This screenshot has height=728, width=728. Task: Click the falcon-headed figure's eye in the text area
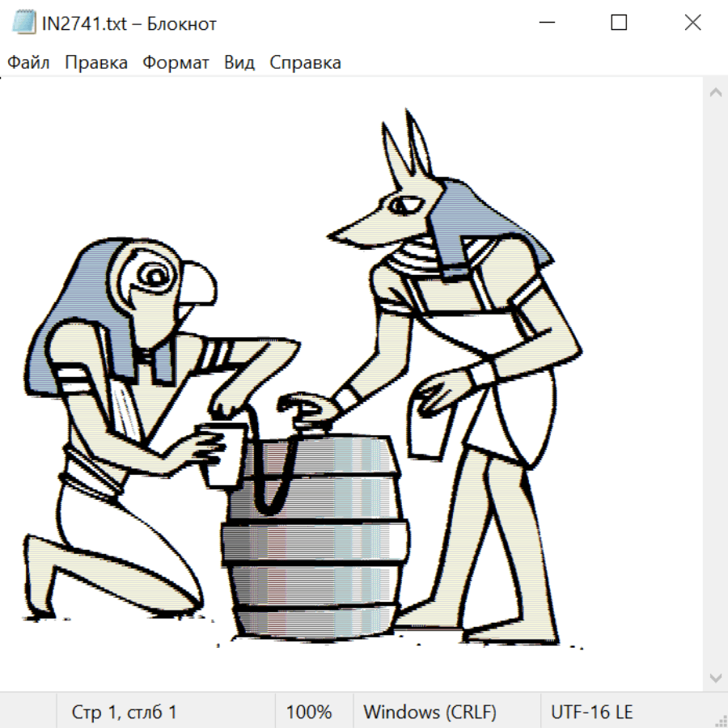151,277
